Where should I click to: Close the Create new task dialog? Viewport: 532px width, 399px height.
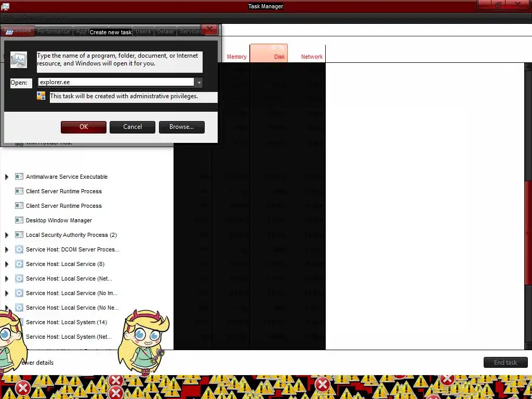point(210,30)
